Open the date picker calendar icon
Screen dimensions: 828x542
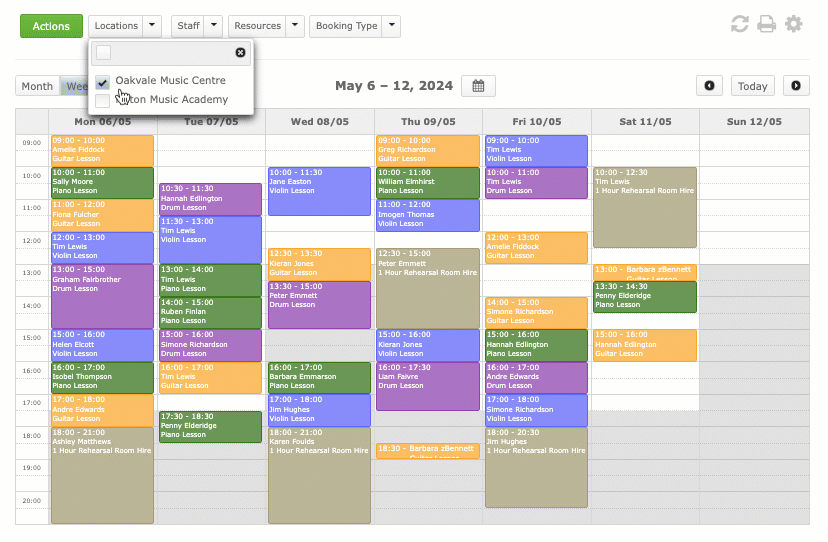click(478, 86)
